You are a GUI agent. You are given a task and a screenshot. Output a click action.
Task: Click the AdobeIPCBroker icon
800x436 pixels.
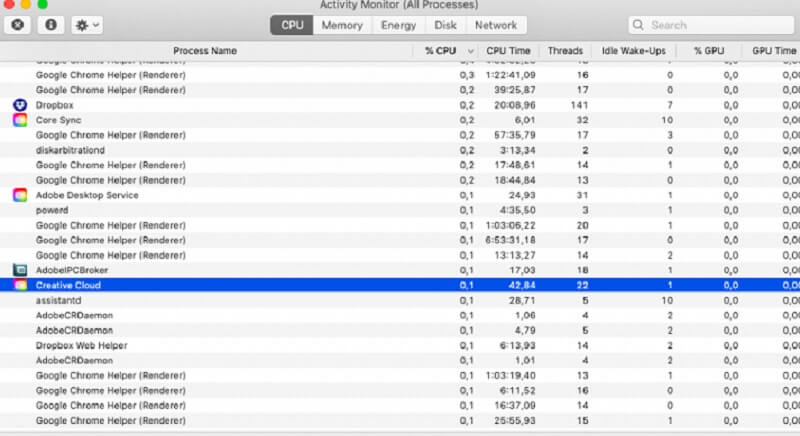click(x=20, y=270)
